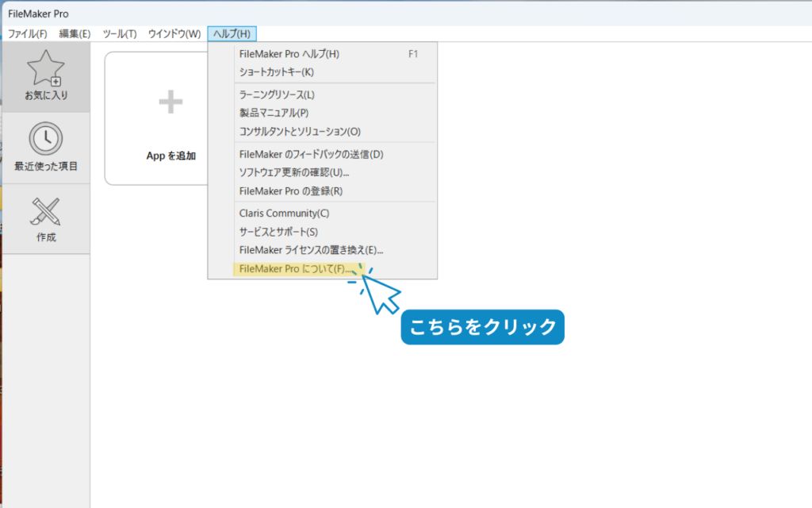Open the ツール(T) menu

[x=120, y=34]
